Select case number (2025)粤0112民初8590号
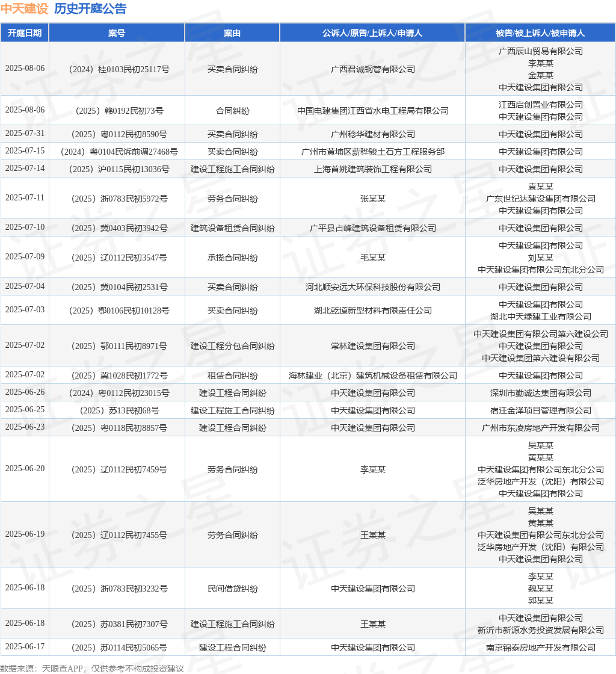Screen dimensions: 616x674 pyautogui.click(x=119, y=135)
